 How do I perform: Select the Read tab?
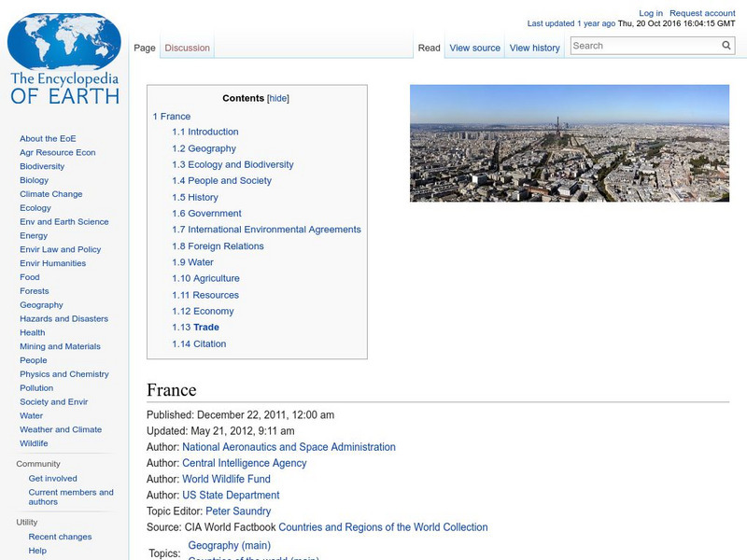point(429,47)
